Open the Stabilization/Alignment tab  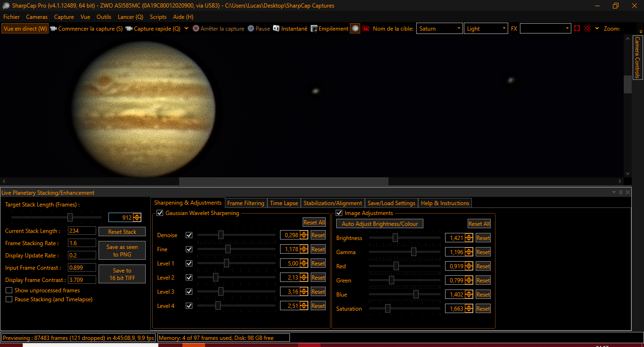coord(333,203)
